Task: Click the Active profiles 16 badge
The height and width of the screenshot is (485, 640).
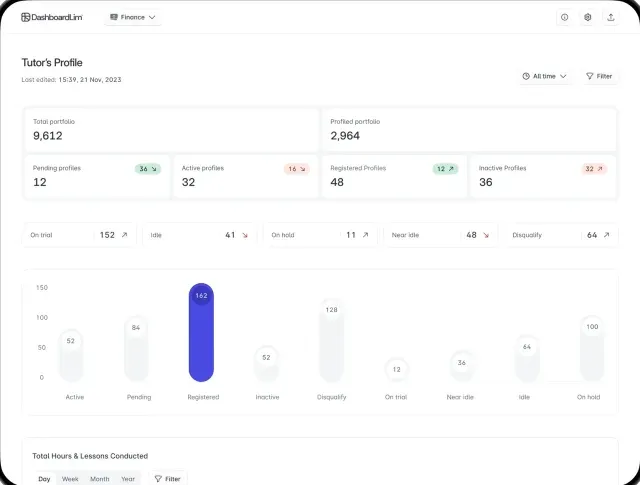Action: tap(297, 169)
